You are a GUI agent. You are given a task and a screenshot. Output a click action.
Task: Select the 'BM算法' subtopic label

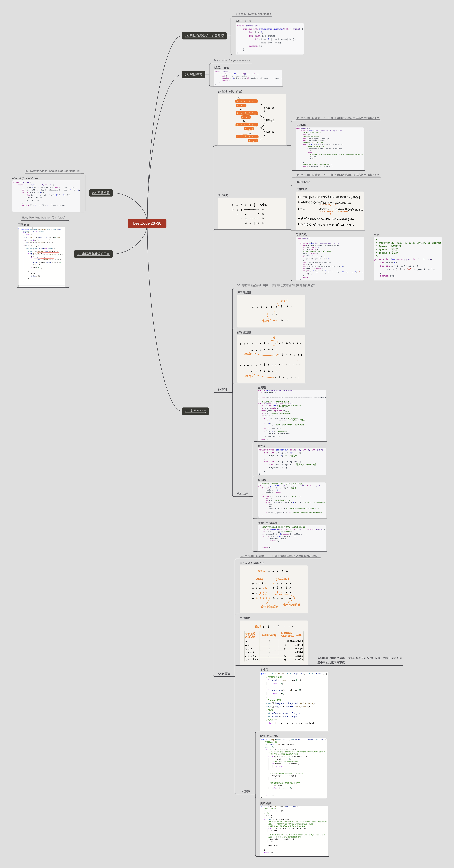(222, 390)
